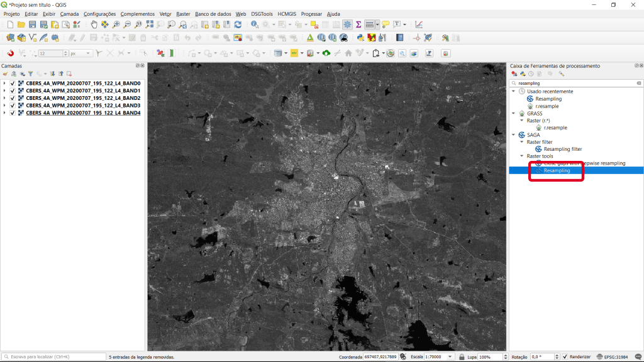Open the Processing Toolbox gear icon
This screenshot has height=362, width=644.
click(347, 25)
